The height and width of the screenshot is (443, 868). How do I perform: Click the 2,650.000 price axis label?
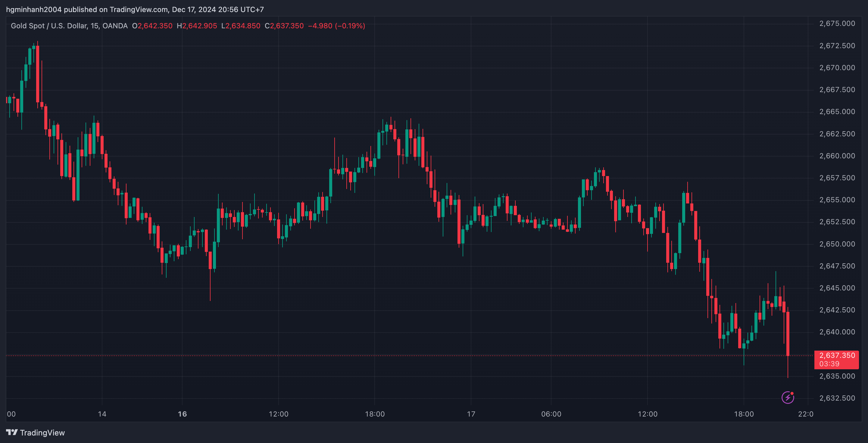(837, 244)
